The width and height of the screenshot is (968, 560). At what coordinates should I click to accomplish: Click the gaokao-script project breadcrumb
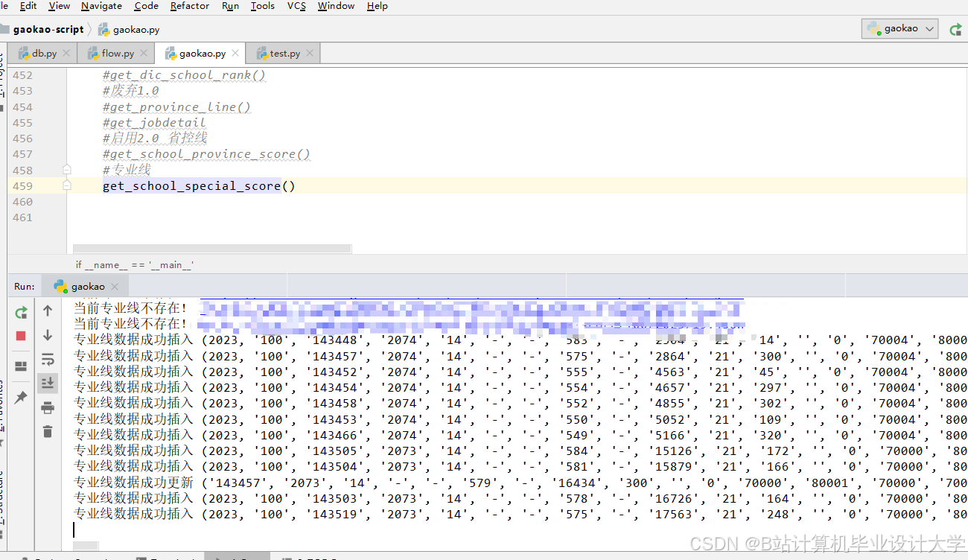[48, 30]
